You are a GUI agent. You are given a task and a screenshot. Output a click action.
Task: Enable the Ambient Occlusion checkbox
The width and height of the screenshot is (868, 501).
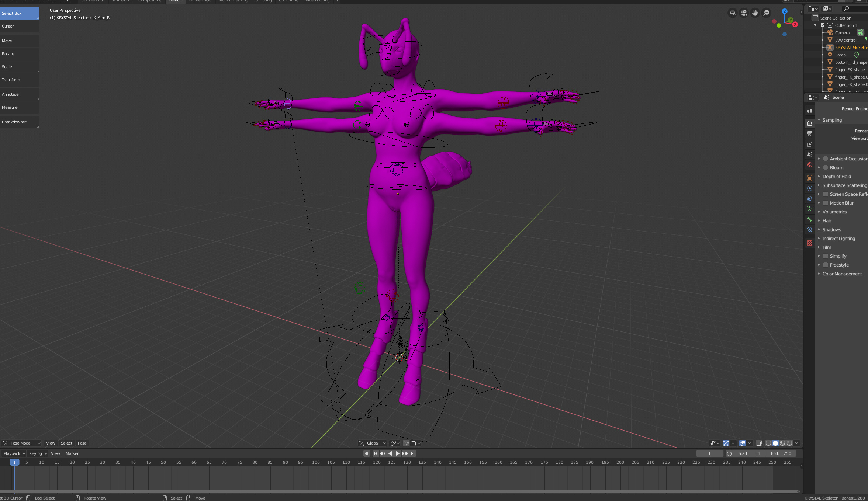[x=826, y=159]
